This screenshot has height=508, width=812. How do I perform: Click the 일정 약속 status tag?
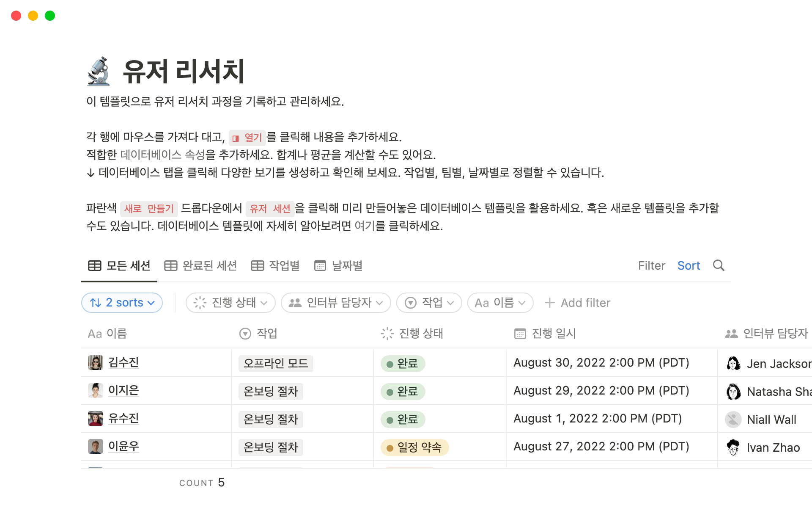point(415,447)
